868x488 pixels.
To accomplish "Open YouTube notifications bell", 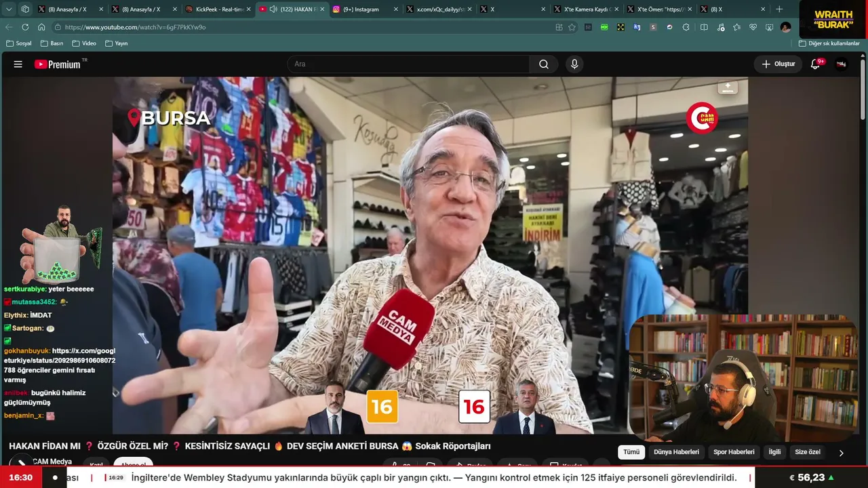I will click(816, 64).
